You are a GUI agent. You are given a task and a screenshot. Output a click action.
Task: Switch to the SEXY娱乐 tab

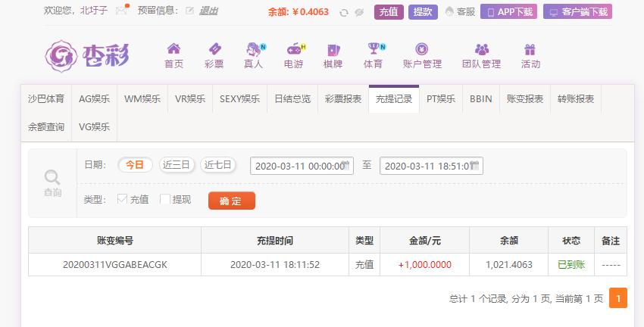(x=240, y=99)
